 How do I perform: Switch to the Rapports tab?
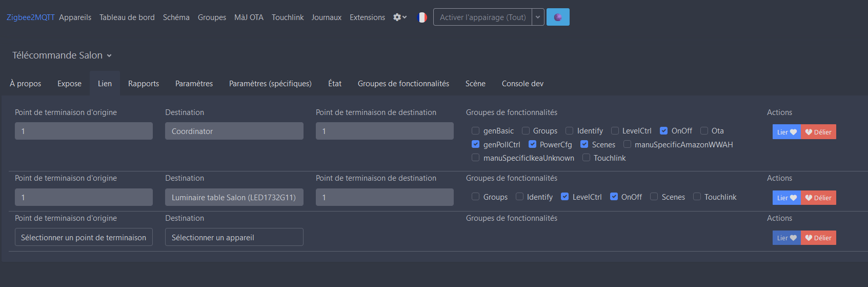click(x=144, y=84)
